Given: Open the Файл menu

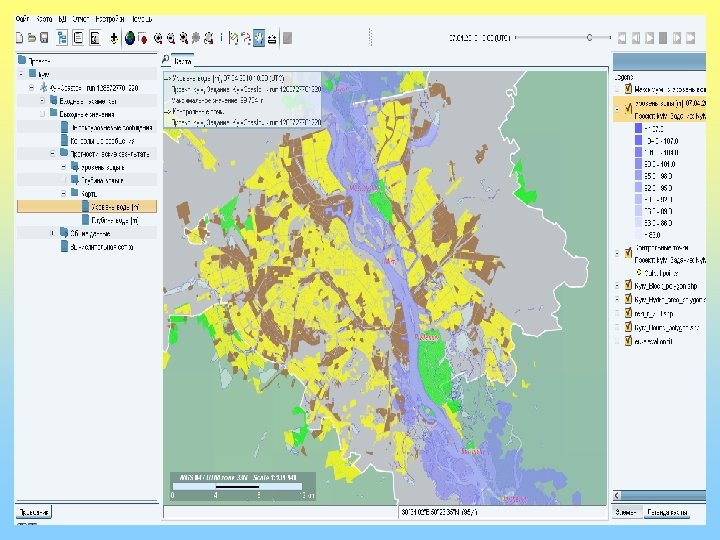Looking at the screenshot, I should pos(22,19).
